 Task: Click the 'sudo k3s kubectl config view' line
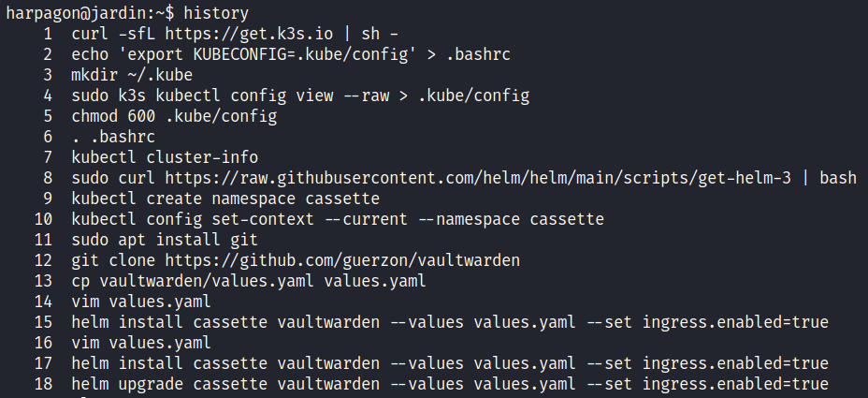click(x=299, y=96)
